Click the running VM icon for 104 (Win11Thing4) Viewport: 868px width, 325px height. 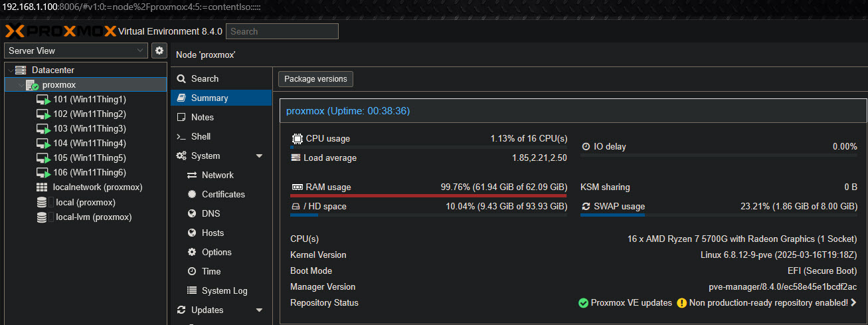pos(43,144)
